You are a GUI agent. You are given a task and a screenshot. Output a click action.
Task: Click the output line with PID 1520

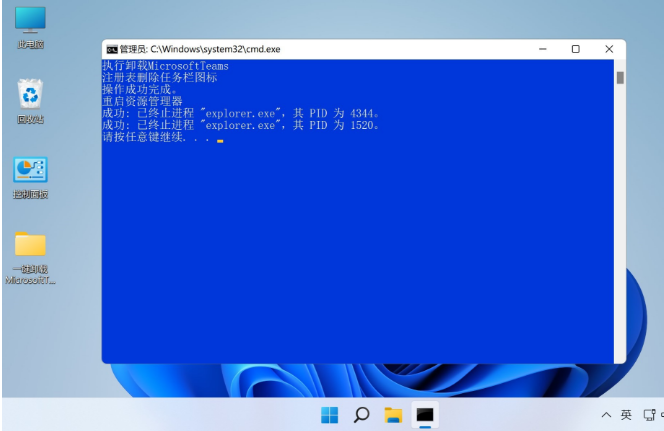pos(241,125)
